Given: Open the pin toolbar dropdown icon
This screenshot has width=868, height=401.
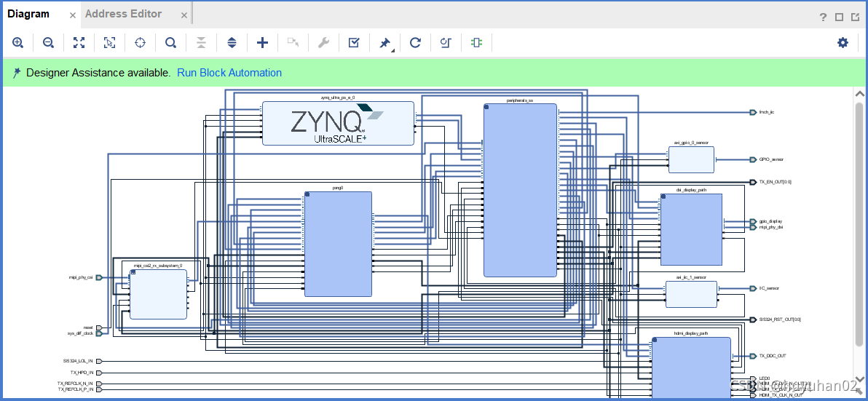Looking at the screenshot, I should tap(386, 43).
